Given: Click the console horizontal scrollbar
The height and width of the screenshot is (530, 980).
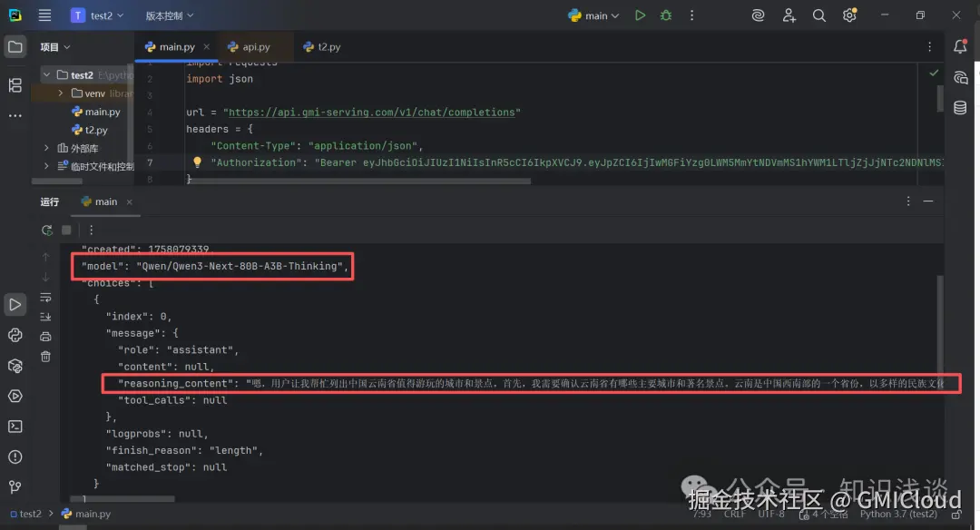Looking at the screenshot, I should (x=122, y=499).
